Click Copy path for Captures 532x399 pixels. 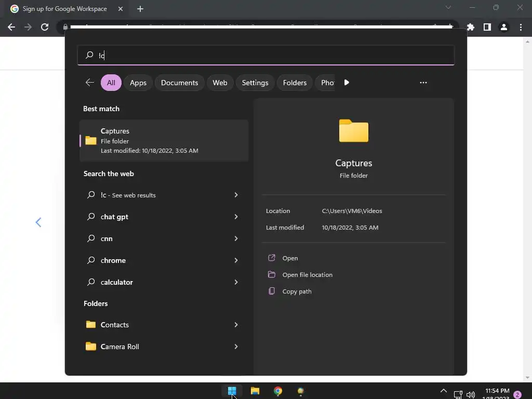[297, 291]
